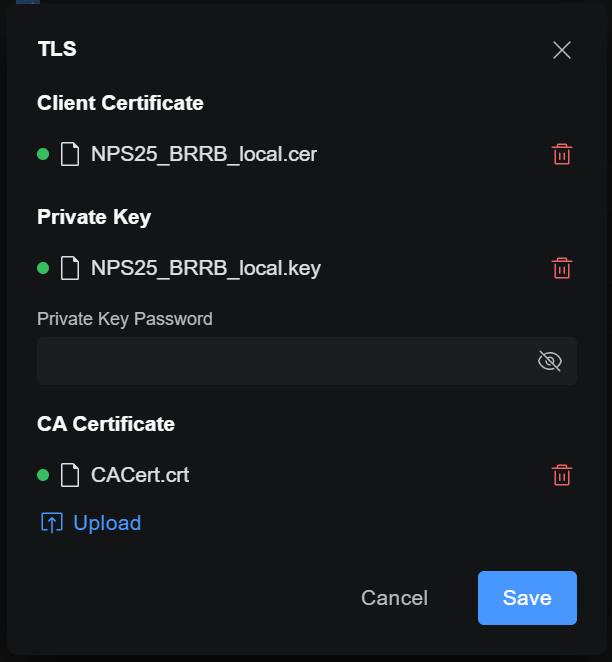Image resolution: width=612 pixels, height=662 pixels.
Task: Select the NPS25_BRRB_local.cer file name
Action: tap(204, 155)
